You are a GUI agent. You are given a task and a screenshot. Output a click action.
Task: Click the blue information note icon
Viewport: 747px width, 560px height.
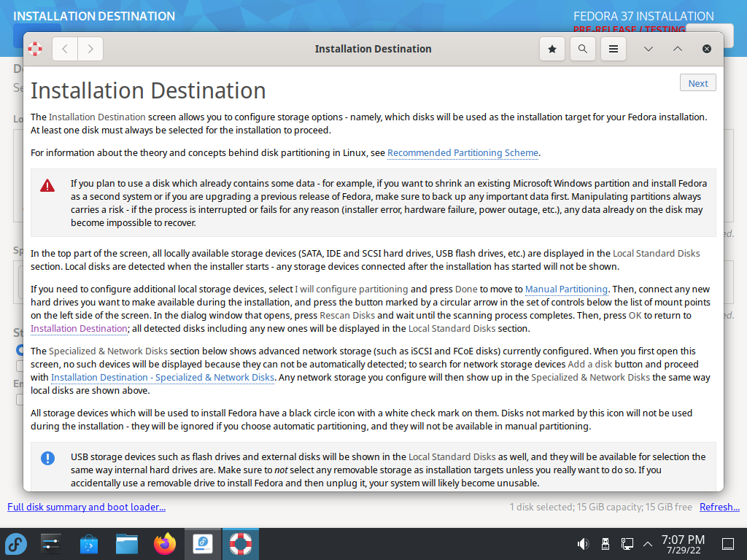click(x=47, y=458)
